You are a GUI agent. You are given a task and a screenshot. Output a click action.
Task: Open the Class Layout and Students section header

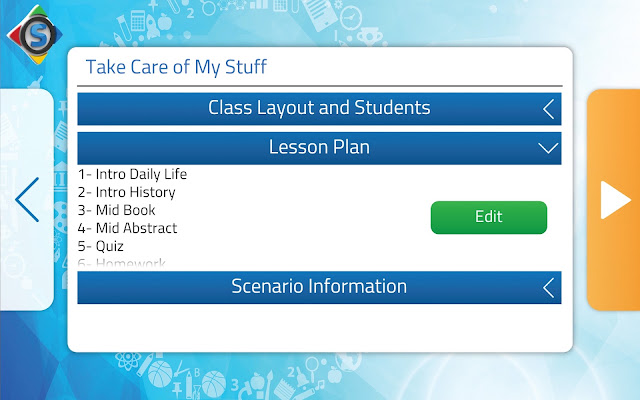319,109
